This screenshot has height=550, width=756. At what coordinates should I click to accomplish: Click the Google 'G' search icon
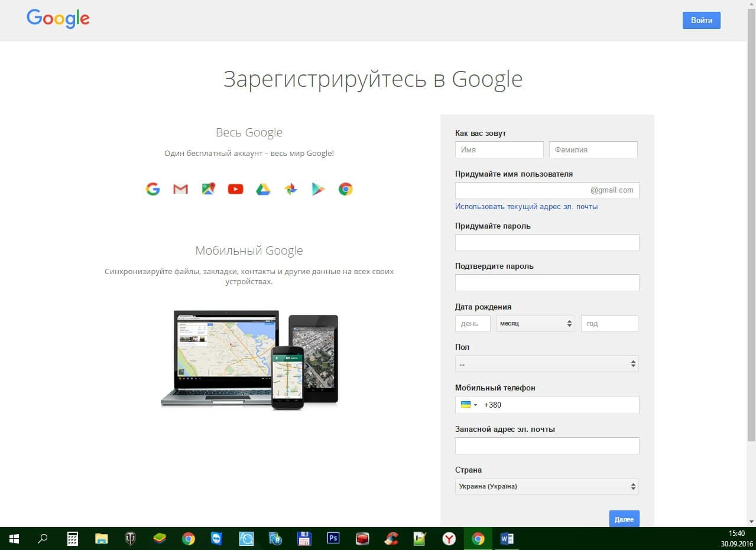(x=153, y=188)
